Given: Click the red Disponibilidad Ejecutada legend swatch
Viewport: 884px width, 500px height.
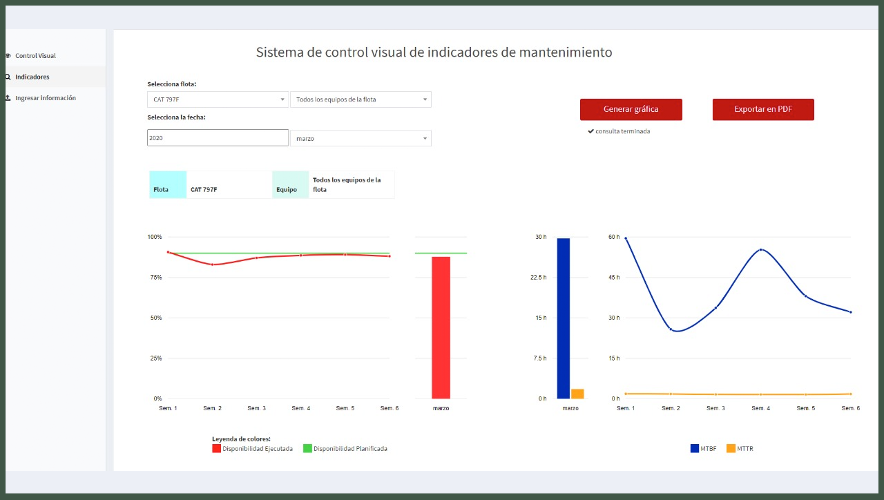Looking at the screenshot, I should (x=216, y=449).
